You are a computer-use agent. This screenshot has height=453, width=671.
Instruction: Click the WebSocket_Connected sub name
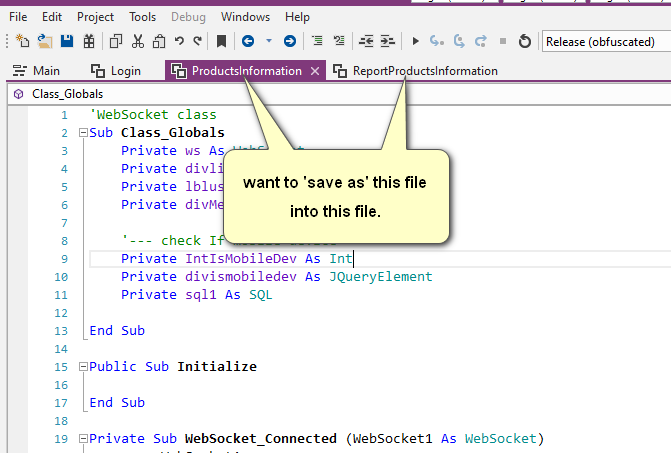(x=261, y=439)
